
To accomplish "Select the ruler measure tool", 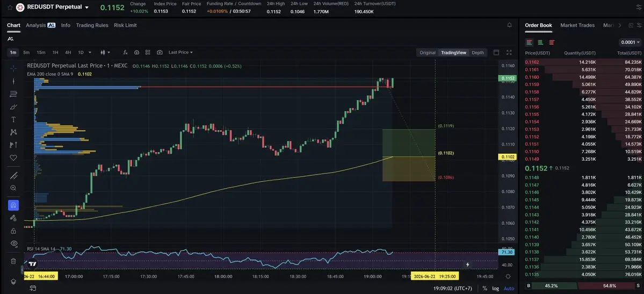I will click(13, 176).
